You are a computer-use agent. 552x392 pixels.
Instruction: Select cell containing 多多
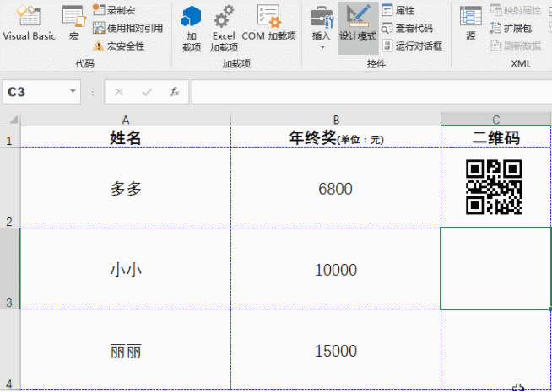coord(126,187)
